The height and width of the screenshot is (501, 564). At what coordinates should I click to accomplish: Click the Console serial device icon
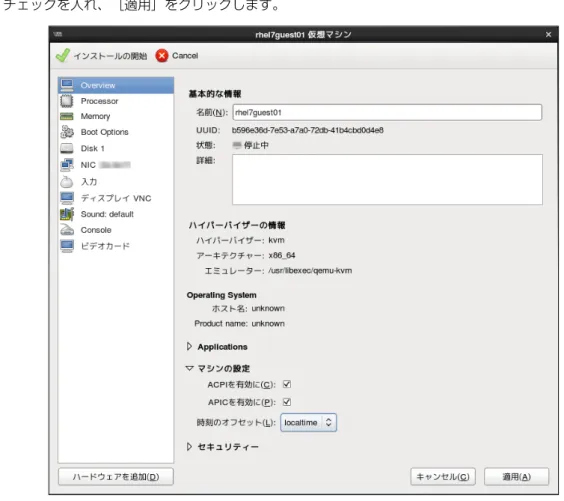click(67, 230)
